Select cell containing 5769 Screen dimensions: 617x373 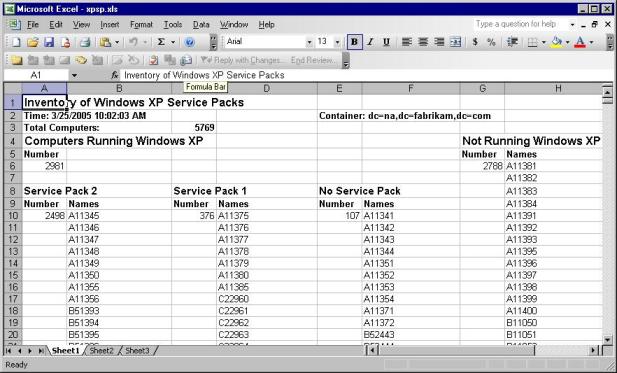193,127
